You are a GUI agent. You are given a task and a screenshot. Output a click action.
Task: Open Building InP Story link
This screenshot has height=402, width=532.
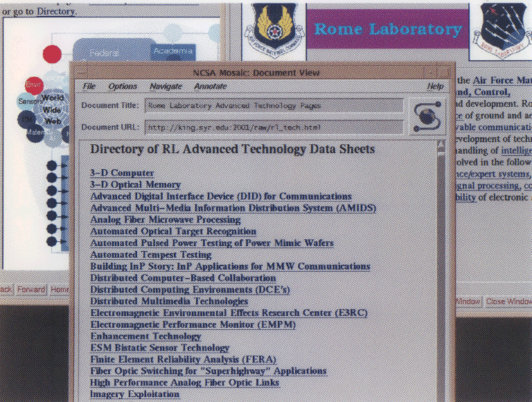[230, 266]
